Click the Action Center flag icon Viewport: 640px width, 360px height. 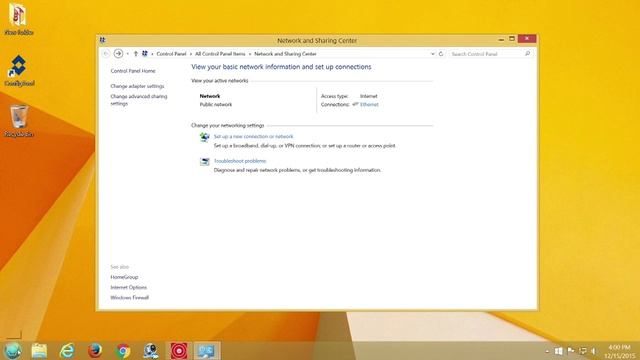point(571,351)
